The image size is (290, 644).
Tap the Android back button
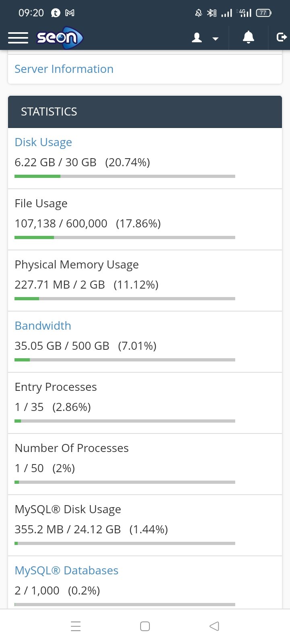point(214,626)
